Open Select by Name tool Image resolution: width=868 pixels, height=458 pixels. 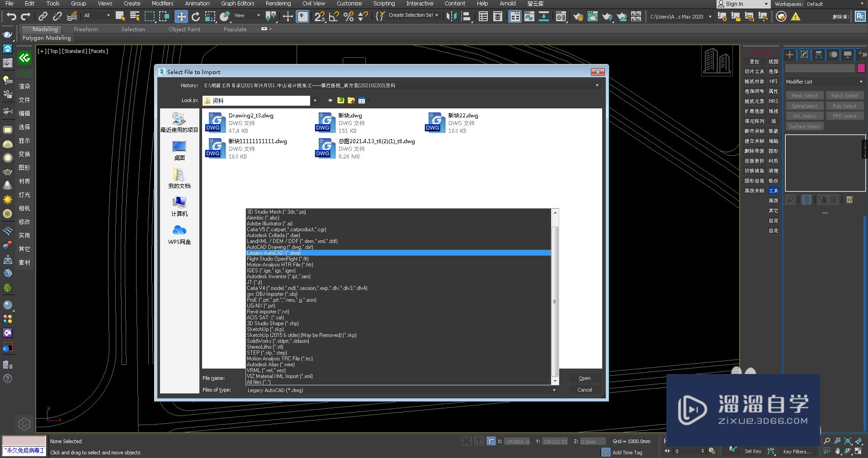135,17
